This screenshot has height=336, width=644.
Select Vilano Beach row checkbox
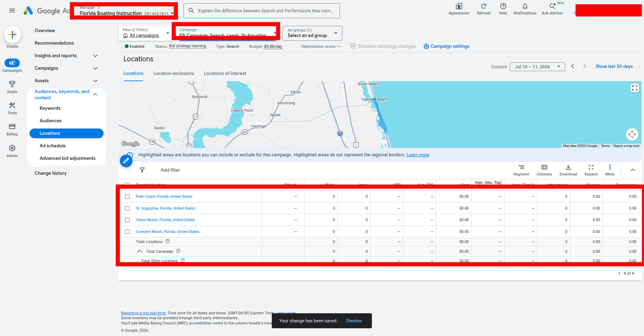pos(127,220)
